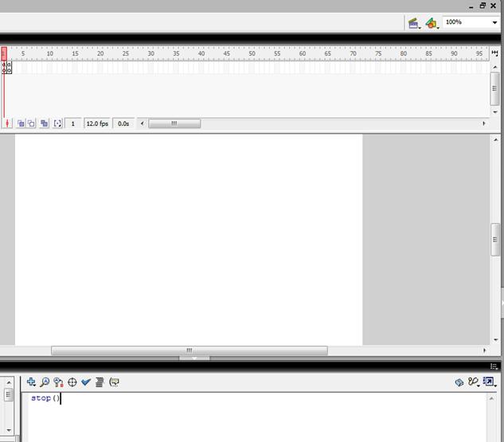Click the timeline horizontal scroll left arrow
Viewport: 504px width, 442px height.
tap(142, 123)
